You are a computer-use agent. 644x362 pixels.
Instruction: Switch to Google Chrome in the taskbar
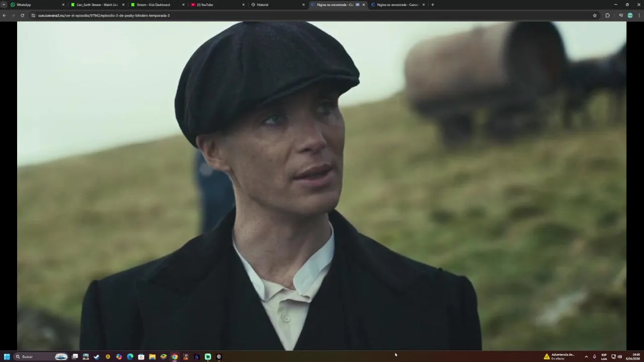(x=174, y=356)
